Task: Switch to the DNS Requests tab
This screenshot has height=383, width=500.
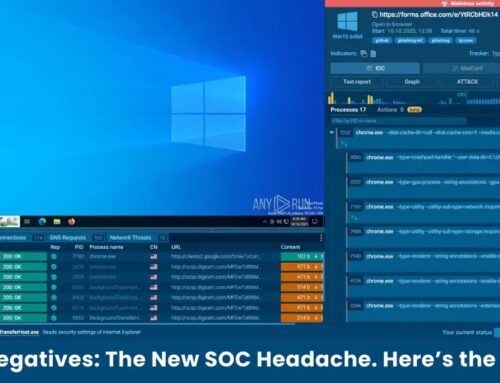Action: tap(68, 238)
